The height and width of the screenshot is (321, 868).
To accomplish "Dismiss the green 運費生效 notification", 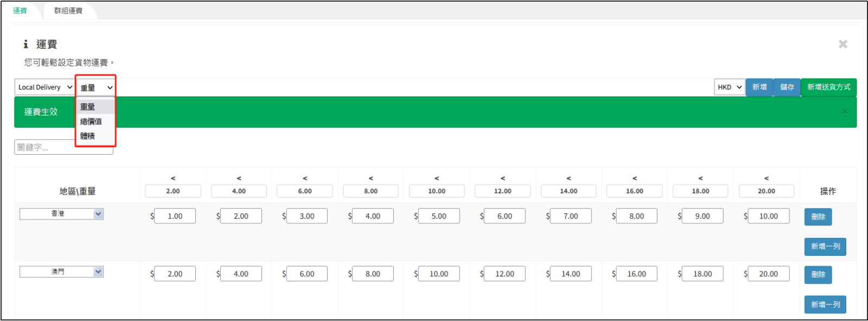I will 844,112.
